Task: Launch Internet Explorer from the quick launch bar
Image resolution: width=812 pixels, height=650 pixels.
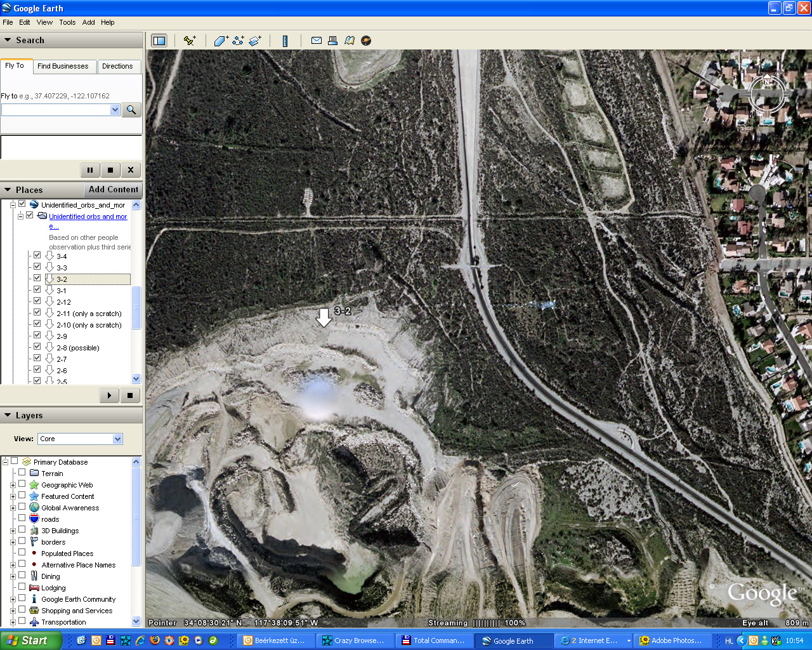Action: [140, 640]
